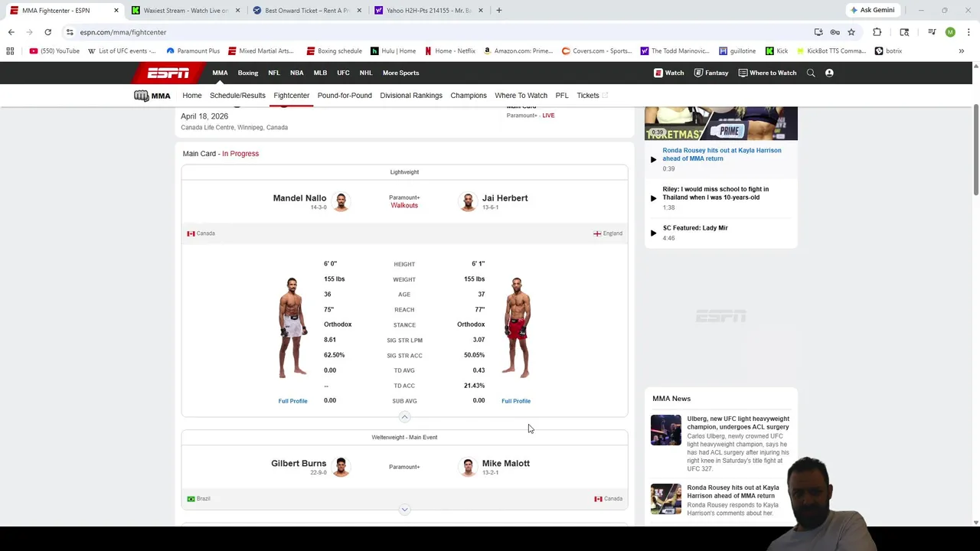Open the top sidebar video thumbnail
Image resolution: width=980 pixels, height=551 pixels.
720,123
